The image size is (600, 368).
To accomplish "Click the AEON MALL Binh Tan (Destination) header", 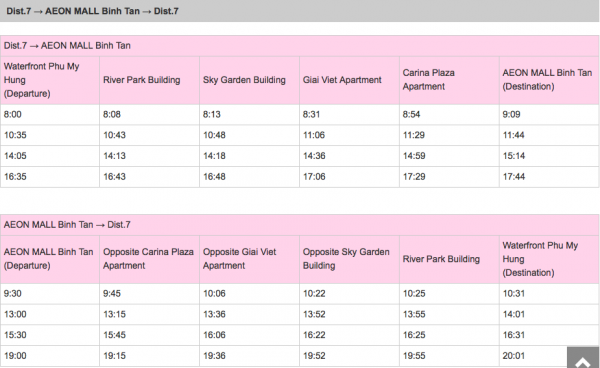I will [x=549, y=80].
